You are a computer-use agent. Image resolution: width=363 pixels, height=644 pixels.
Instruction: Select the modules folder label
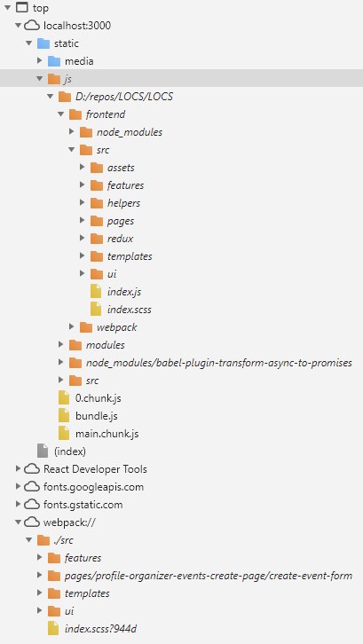click(x=106, y=344)
